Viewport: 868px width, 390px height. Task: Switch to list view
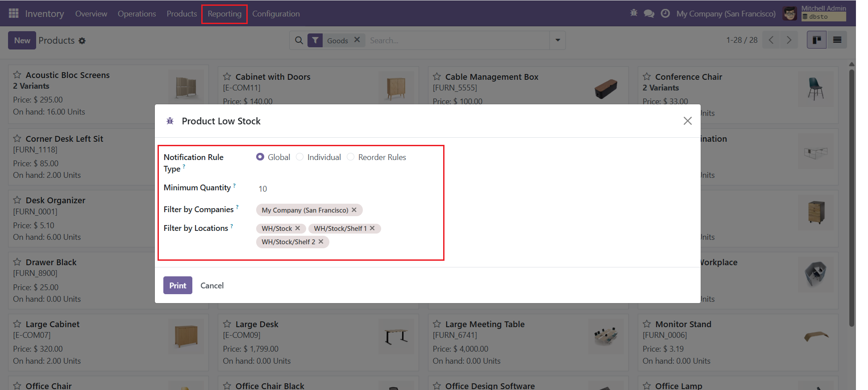(x=837, y=40)
